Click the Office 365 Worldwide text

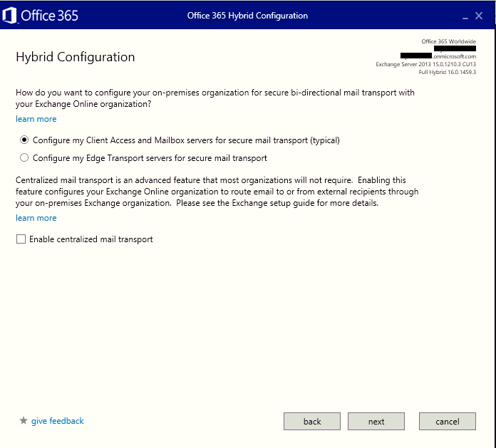point(448,41)
